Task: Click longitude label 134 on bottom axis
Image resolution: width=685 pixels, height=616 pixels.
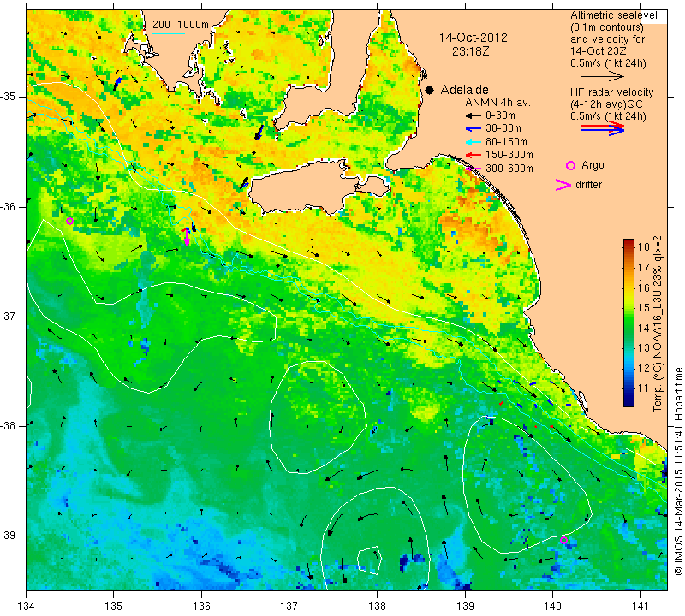Action: 27,607
